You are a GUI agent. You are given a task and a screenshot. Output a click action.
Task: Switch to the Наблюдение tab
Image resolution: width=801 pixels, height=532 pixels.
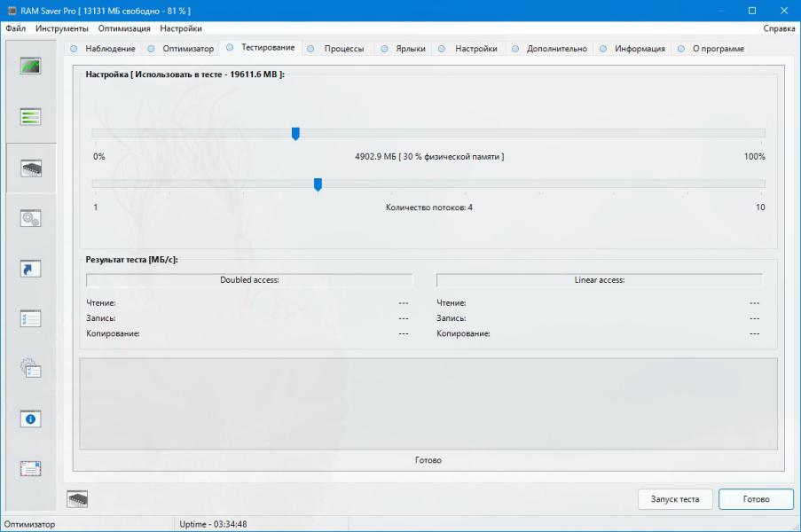pyautogui.click(x=109, y=49)
